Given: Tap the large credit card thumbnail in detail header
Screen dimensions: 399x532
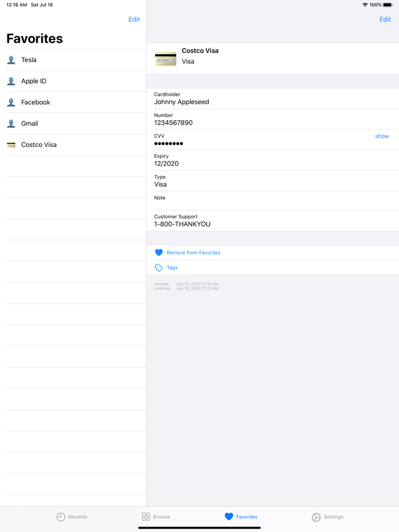Looking at the screenshot, I should (166, 59).
